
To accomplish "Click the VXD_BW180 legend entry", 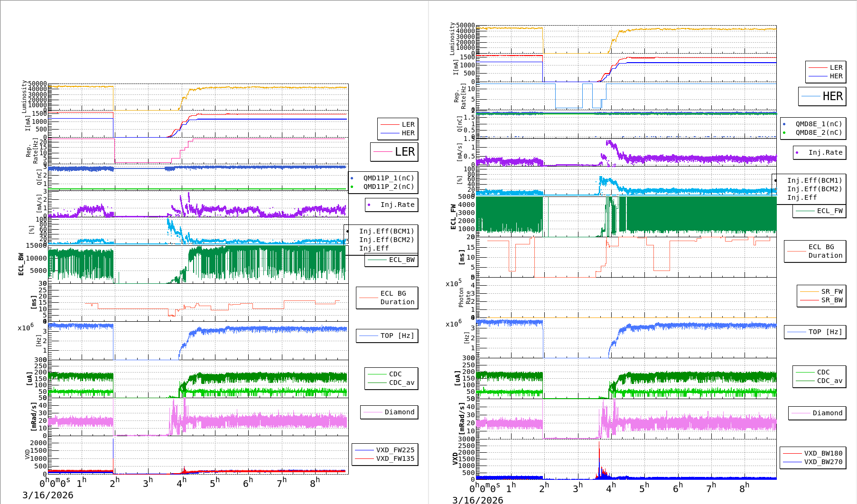I will pyautogui.click(x=813, y=453).
